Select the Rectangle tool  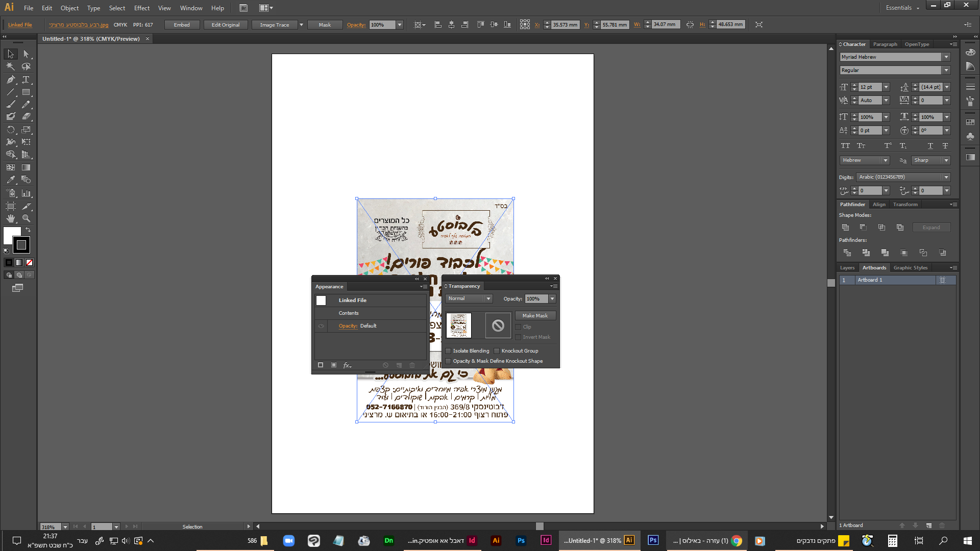pyautogui.click(x=26, y=92)
